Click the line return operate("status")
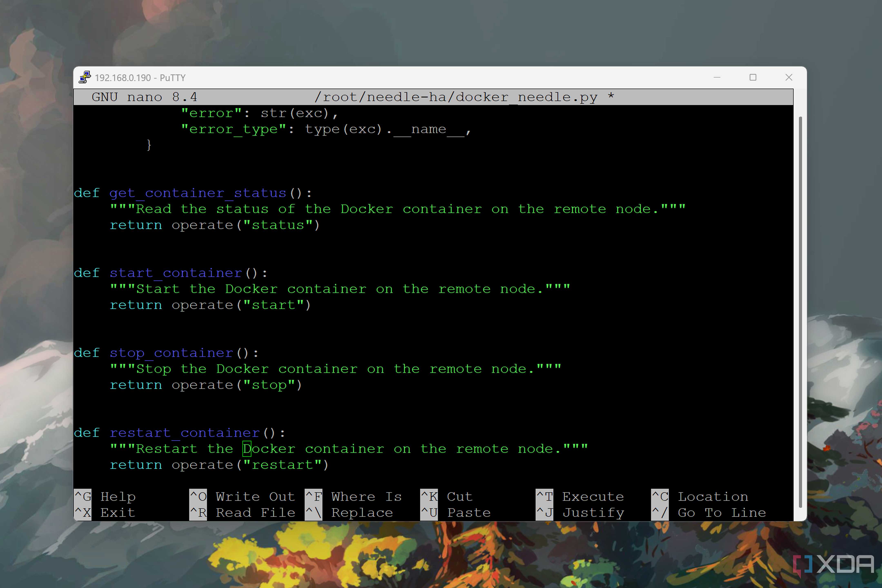The width and height of the screenshot is (882, 588). tap(215, 225)
